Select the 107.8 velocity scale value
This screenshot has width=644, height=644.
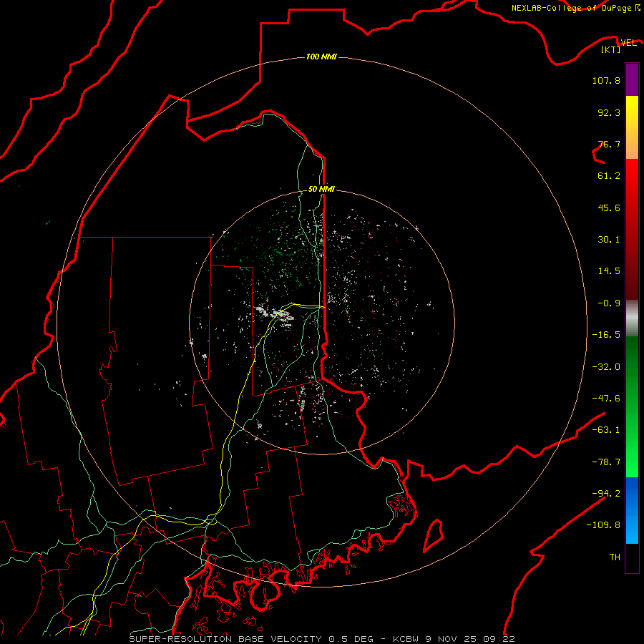click(606, 80)
